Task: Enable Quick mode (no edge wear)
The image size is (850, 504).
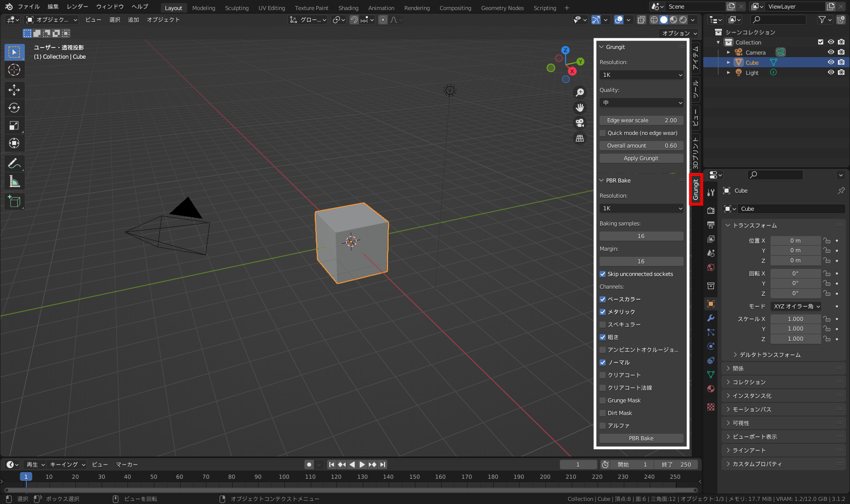Action: coord(603,133)
